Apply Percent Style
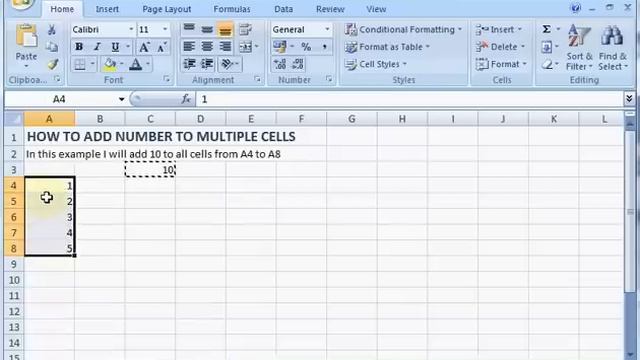This screenshot has width=640, height=360. point(306,47)
